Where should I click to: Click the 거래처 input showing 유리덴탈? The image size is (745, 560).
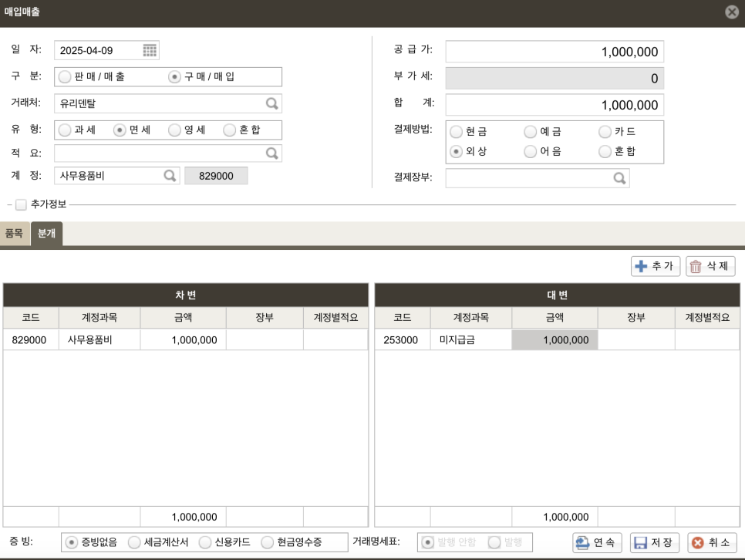[167, 103]
